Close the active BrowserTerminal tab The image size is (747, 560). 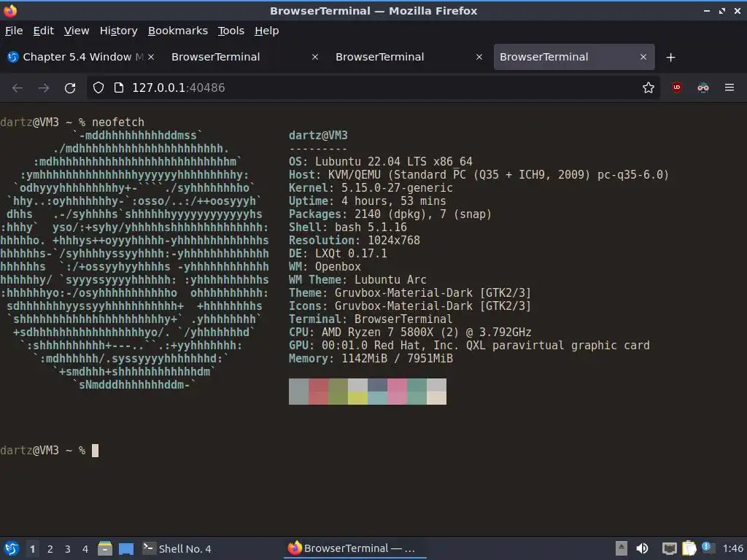(x=643, y=57)
